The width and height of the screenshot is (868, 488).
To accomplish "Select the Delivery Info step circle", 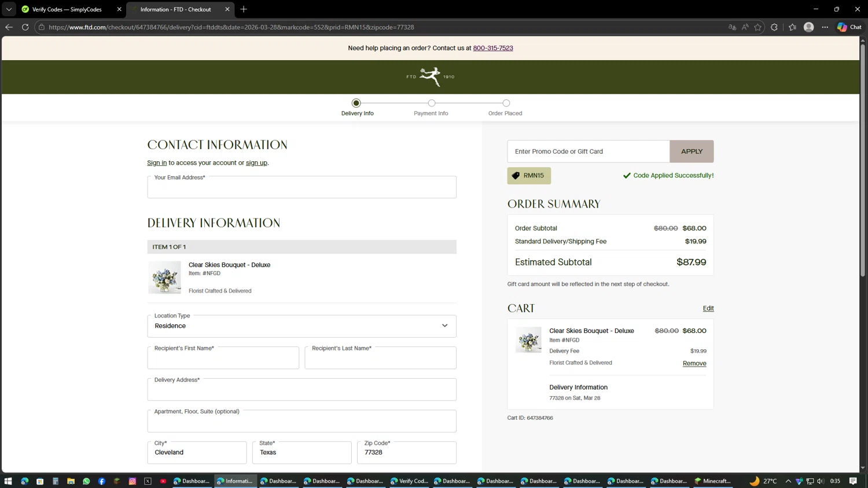I will (x=356, y=103).
